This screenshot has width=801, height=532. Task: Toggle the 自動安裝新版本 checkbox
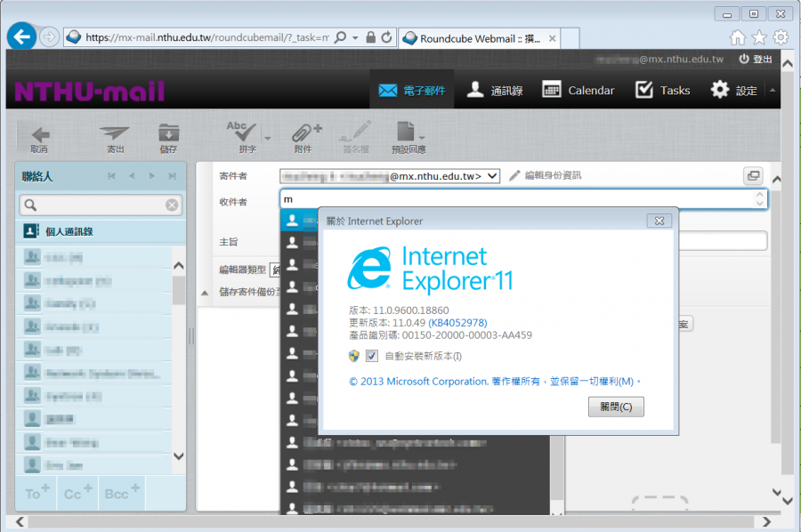[x=372, y=356]
